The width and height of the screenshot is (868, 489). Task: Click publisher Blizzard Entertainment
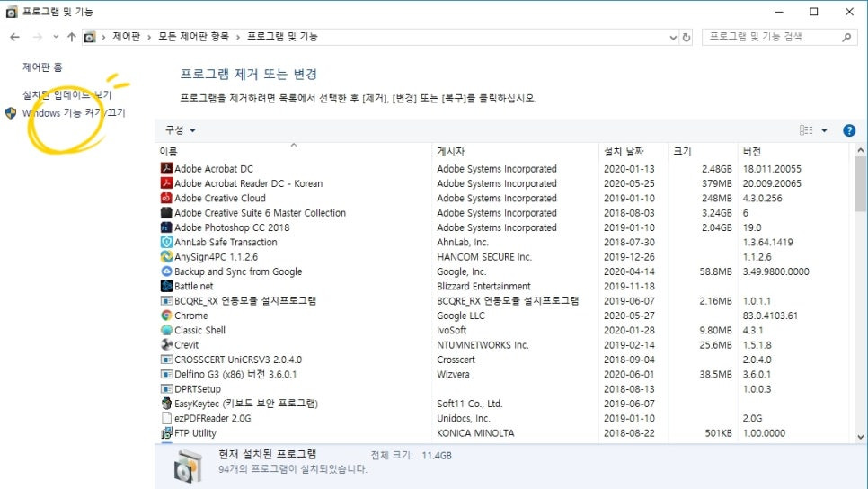pos(483,287)
